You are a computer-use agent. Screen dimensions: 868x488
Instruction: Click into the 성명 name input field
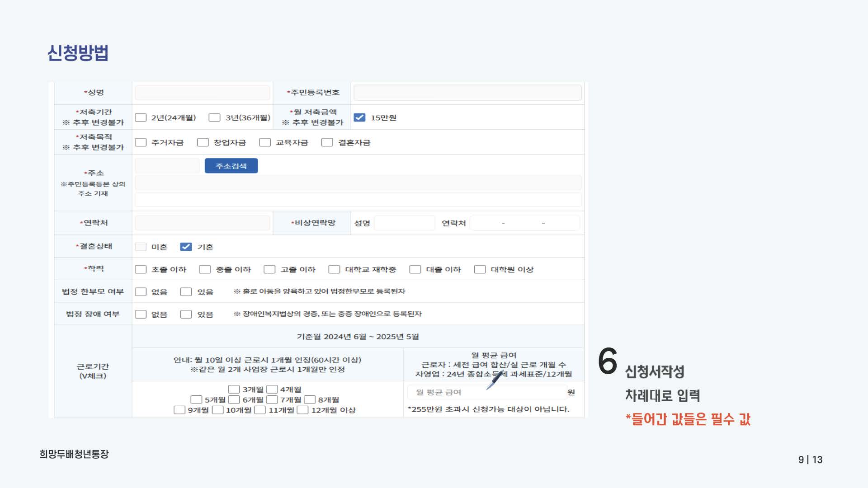click(x=202, y=92)
